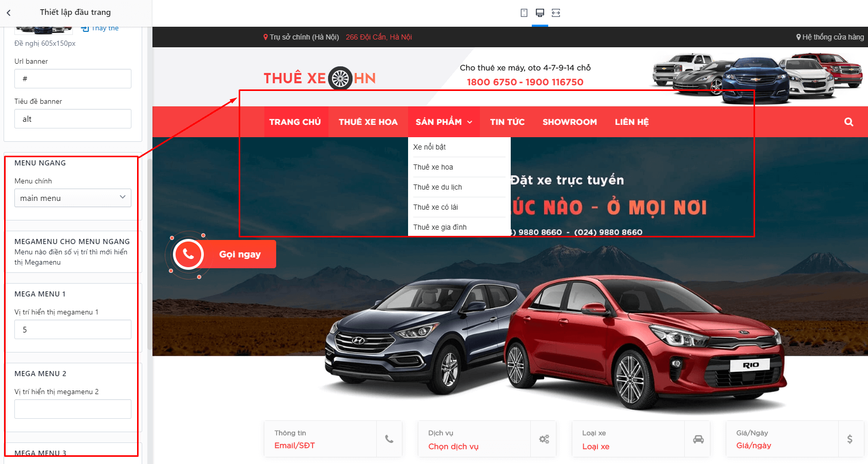
Task: Select Thuê xe có lái submenu entry
Action: [x=435, y=207]
